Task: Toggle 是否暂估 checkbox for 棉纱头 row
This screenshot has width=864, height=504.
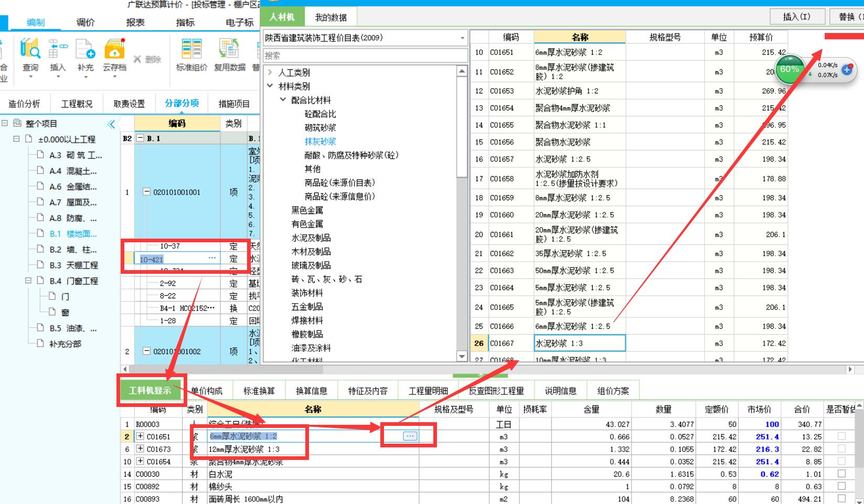Action: tap(841, 486)
